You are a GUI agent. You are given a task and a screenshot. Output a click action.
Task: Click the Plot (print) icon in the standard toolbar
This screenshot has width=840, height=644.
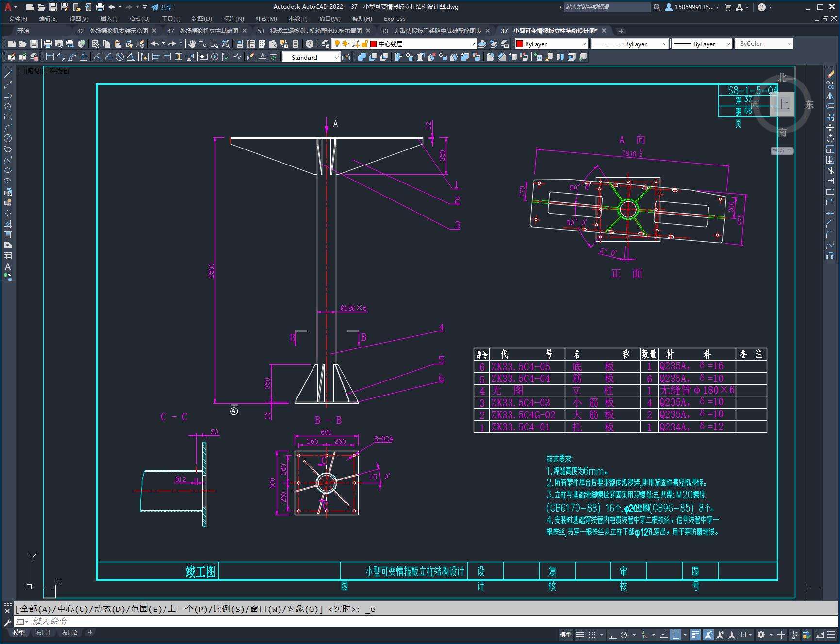click(x=48, y=44)
